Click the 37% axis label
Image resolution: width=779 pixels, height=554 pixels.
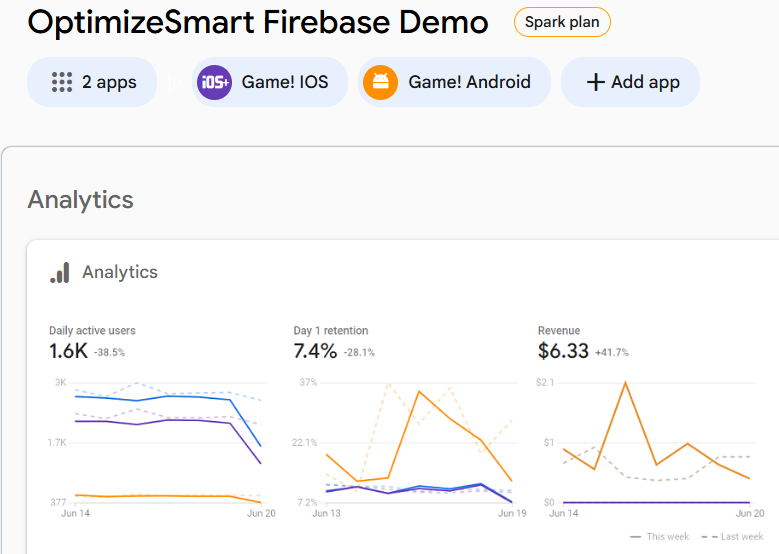pyautogui.click(x=308, y=383)
